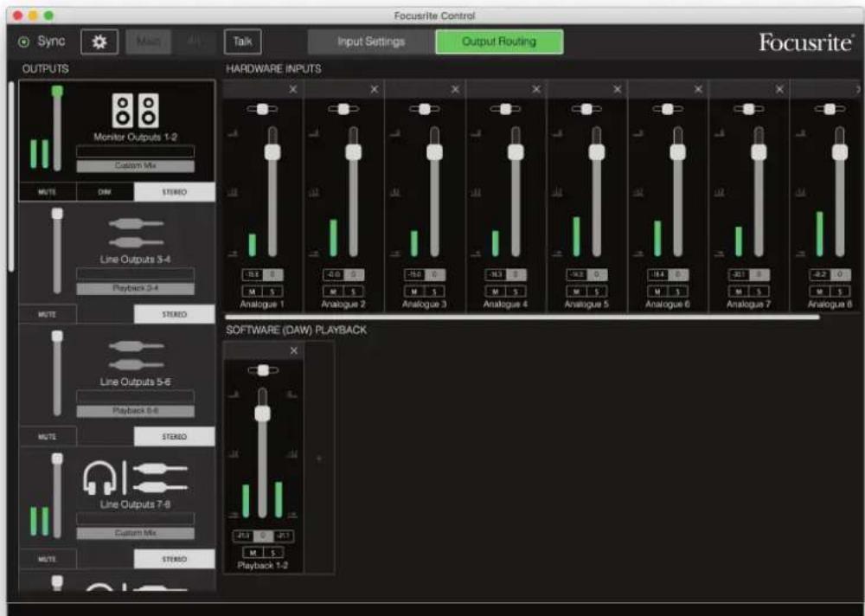
Task: Toggle STEREO on Monitor Outputs 1-2
Action: tap(175, 192)
